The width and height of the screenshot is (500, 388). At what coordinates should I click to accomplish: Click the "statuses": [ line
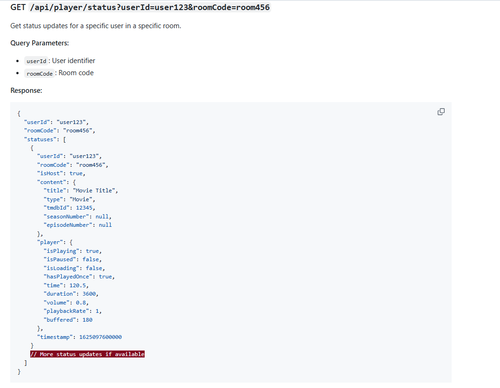pos(45,139)
